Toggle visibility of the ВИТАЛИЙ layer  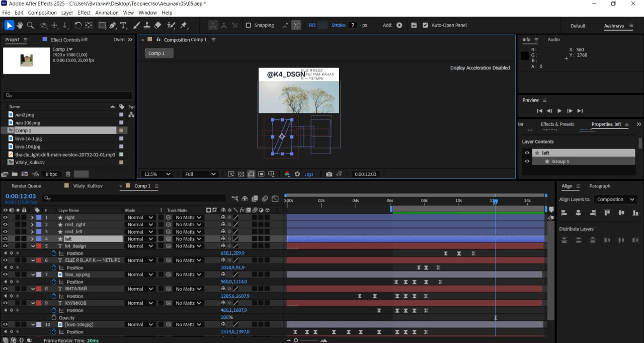pos(6,289)
